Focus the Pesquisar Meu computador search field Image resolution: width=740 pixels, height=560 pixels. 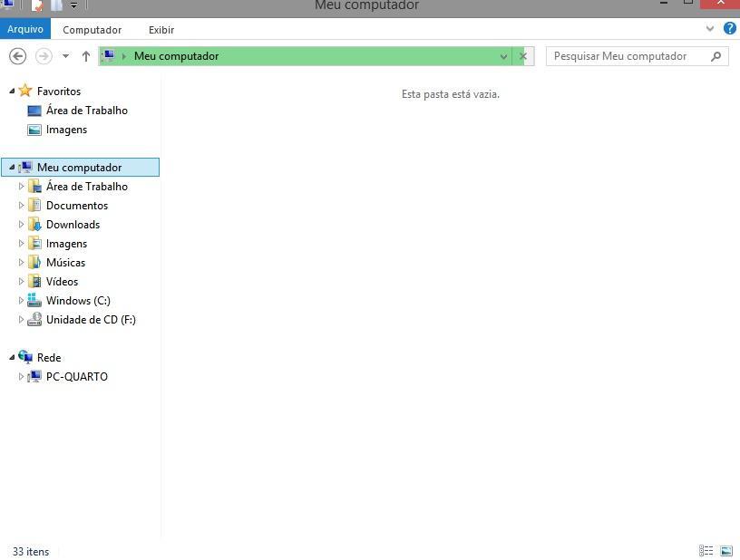pyautogui.click(x=638, y=56)
